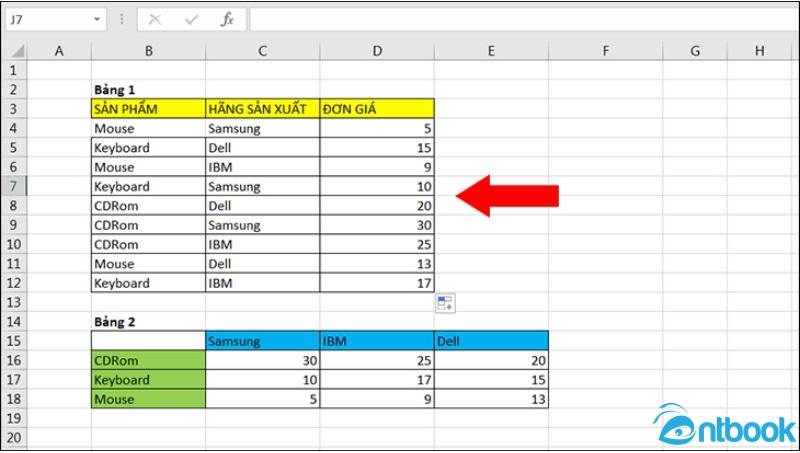Image resolution: width=800 pixels, height=453 pixels.
Task: Select the value 17 in row 17
Action: 377,380
